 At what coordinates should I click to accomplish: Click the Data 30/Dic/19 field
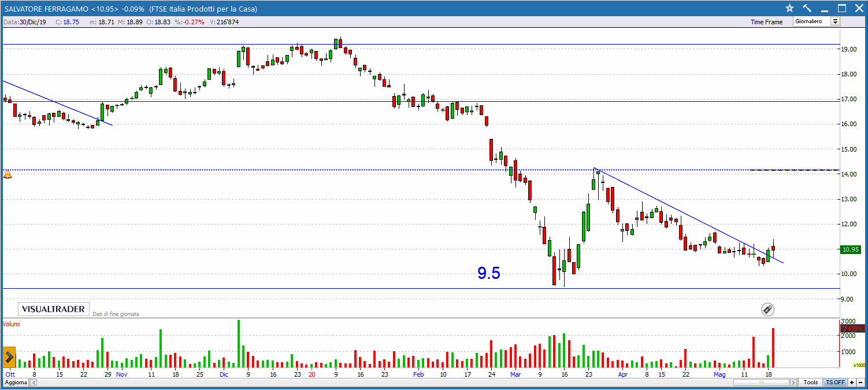click(x=25, y=22)
